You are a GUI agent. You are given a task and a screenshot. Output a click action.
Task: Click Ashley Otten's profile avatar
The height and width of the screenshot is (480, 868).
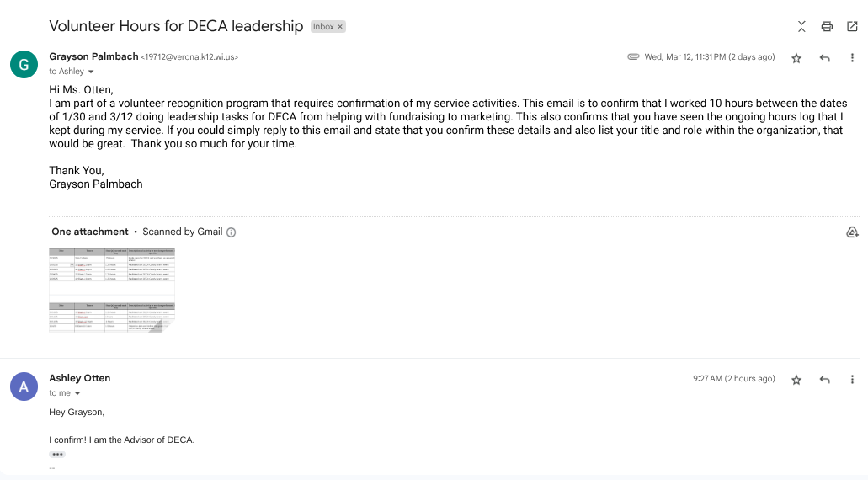[x=24, y=387]
